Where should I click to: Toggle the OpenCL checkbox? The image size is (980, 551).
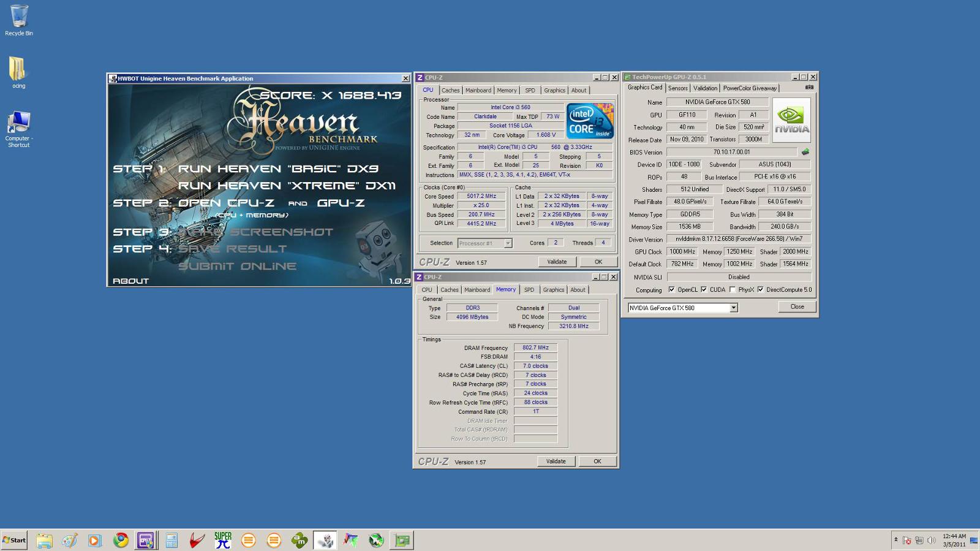(671, 290)
